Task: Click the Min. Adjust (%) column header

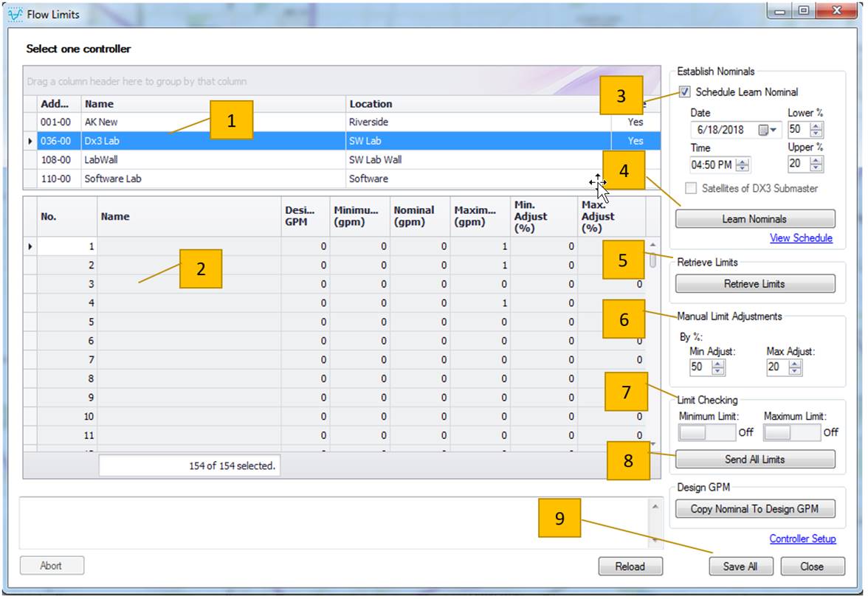Action: point(543,217)
